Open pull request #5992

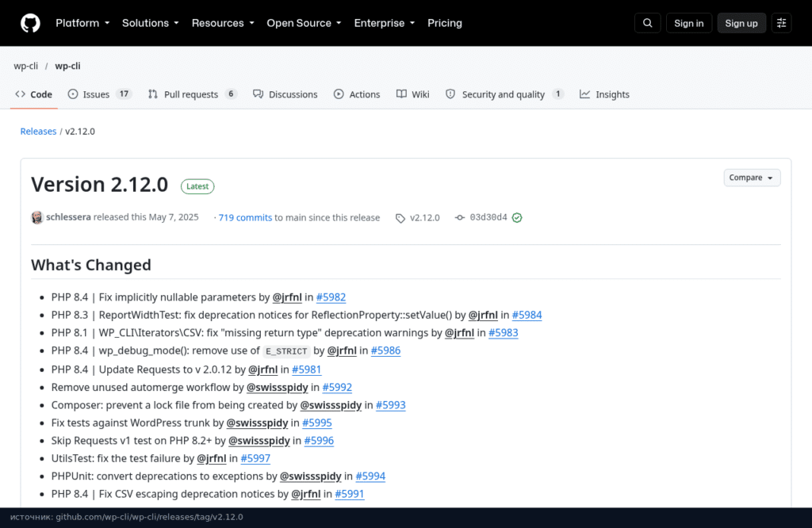click(337, 388)
